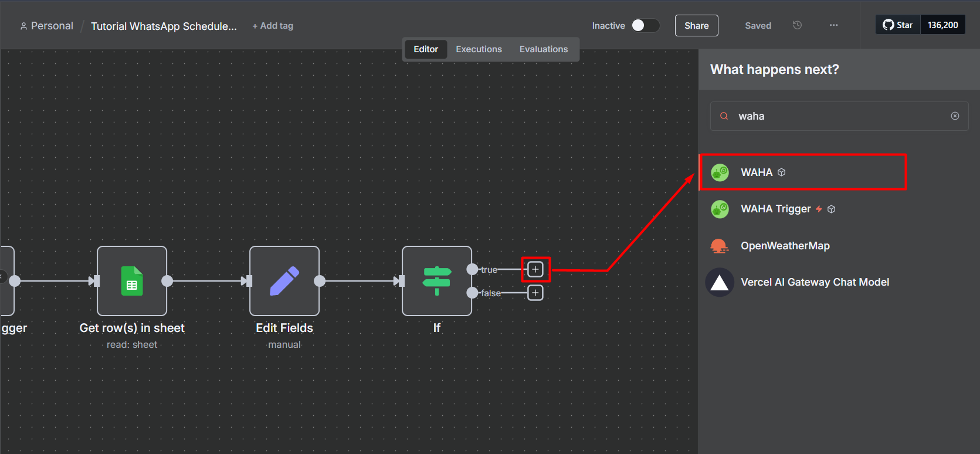The height and width of the screenshot is (454, 980).
Task: Click the Get row(s) output connector dot
Action: click(x=167, y=281)
